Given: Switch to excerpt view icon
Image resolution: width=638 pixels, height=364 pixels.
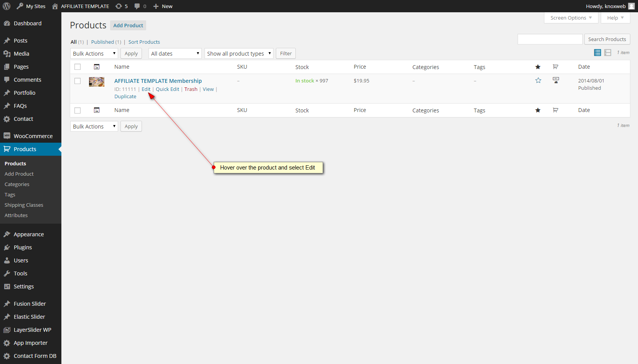Looking at the screenshot, I should click(x=608, y=53).
